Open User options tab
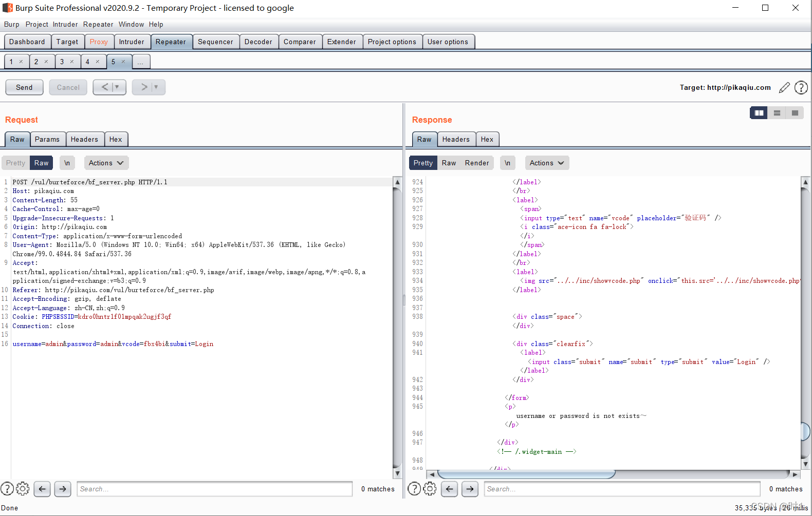Image resolution: width=812 pixels, height=516 pixels. (x=448, y=42)
